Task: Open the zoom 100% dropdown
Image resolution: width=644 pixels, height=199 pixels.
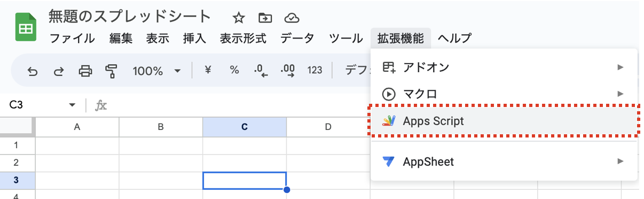Action: [x=157, y=71]
